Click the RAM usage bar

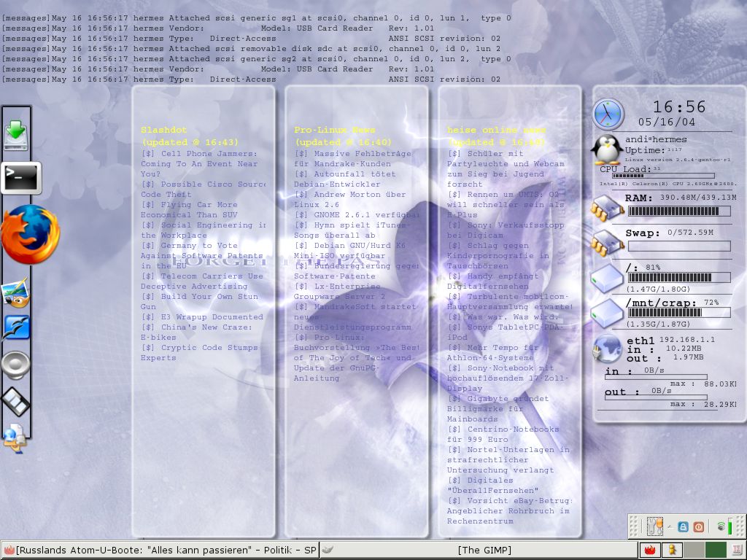pyautogui.click(x=678, y=211)
